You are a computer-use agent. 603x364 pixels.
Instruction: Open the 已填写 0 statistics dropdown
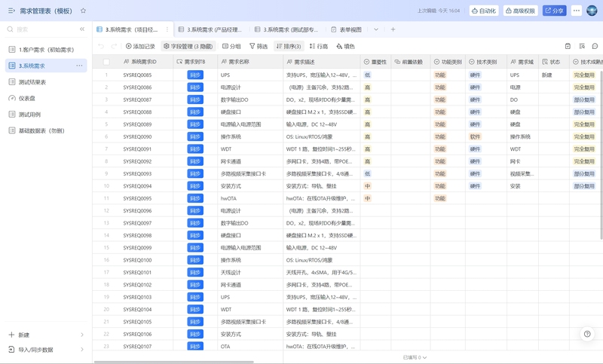pyautogui.click(x=415, y=357)
